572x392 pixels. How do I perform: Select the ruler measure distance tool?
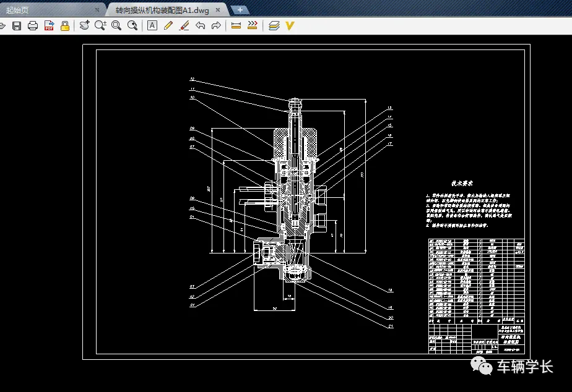coord(236,25)
